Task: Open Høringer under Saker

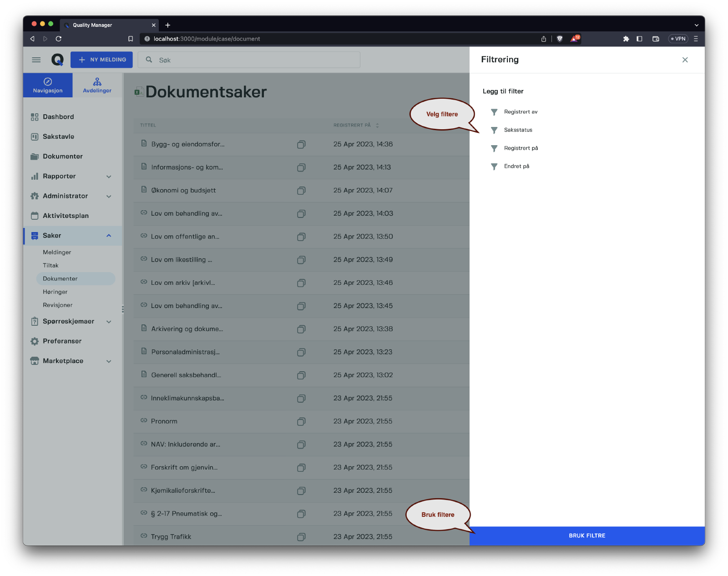Action: tap(55, 292)
